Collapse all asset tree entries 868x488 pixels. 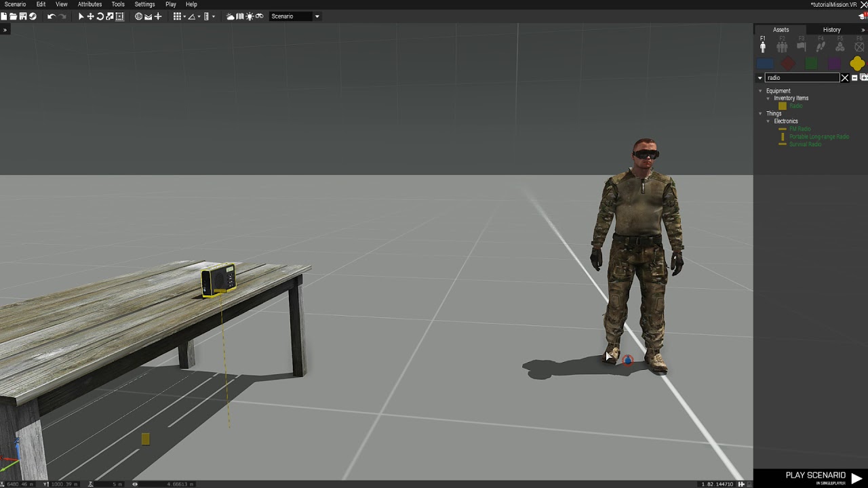(854, 78)
